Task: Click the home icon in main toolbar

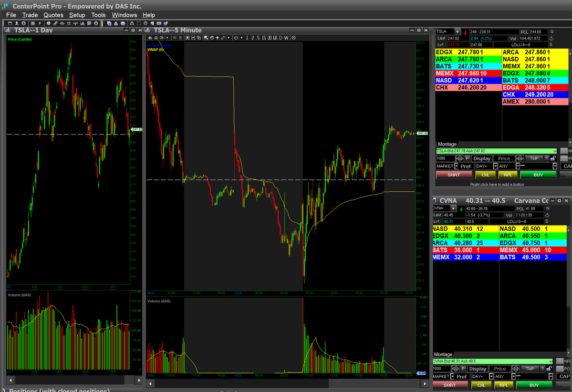Action: click(x=152, y=23)
